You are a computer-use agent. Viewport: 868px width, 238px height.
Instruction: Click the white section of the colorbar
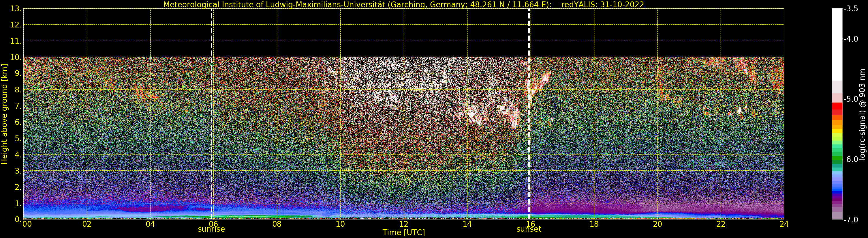coord(837,44)
